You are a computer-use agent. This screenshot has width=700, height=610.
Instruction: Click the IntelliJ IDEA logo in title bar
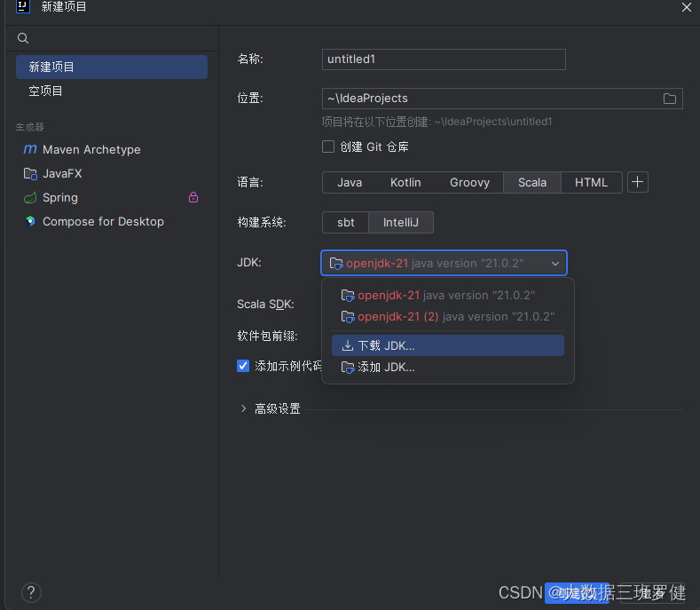pyautogui.click(x=23, y=7)
